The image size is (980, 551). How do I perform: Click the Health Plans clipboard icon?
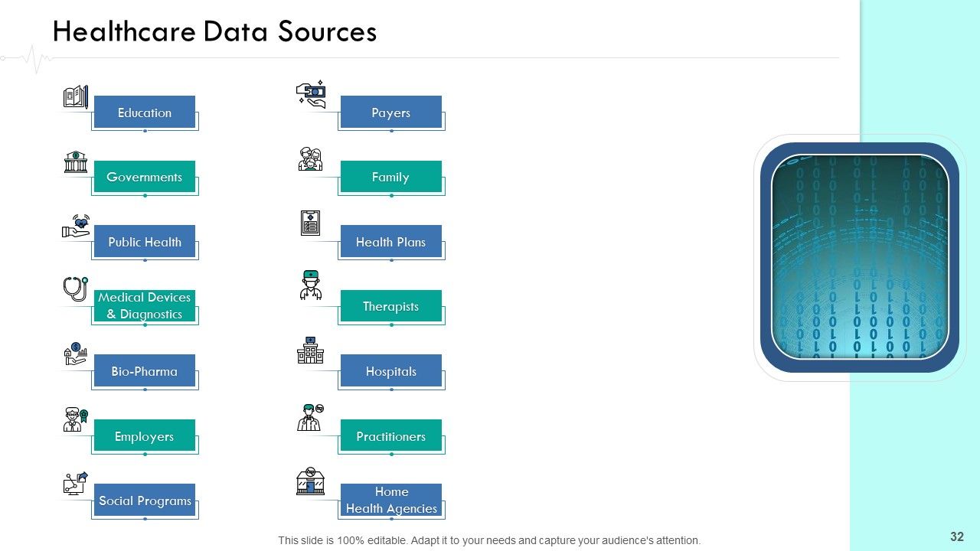click(310, 223)
